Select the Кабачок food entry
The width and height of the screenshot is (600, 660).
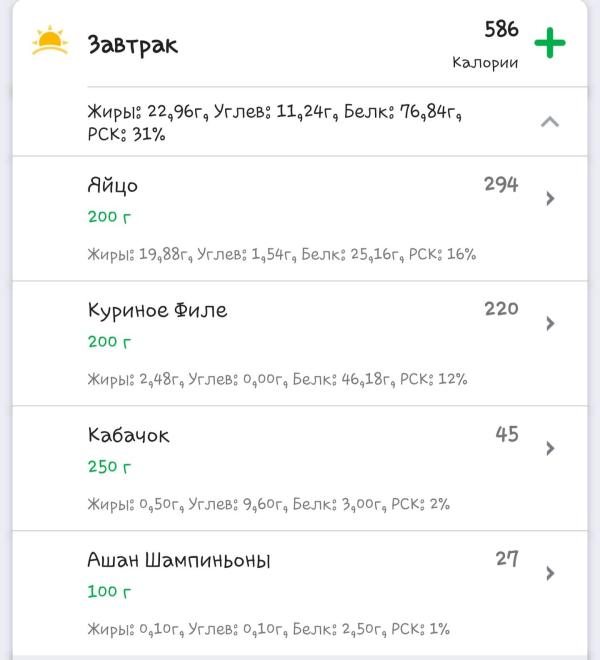tap(129, 436)
